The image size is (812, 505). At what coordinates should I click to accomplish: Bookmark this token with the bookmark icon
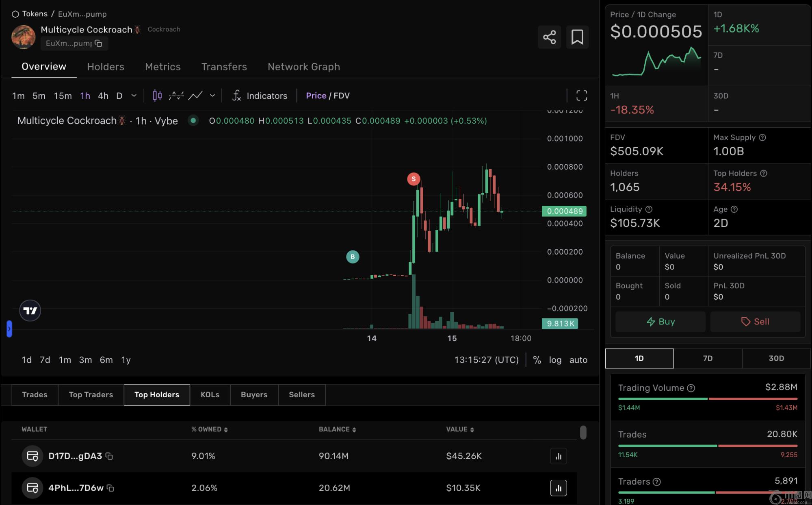577,37
